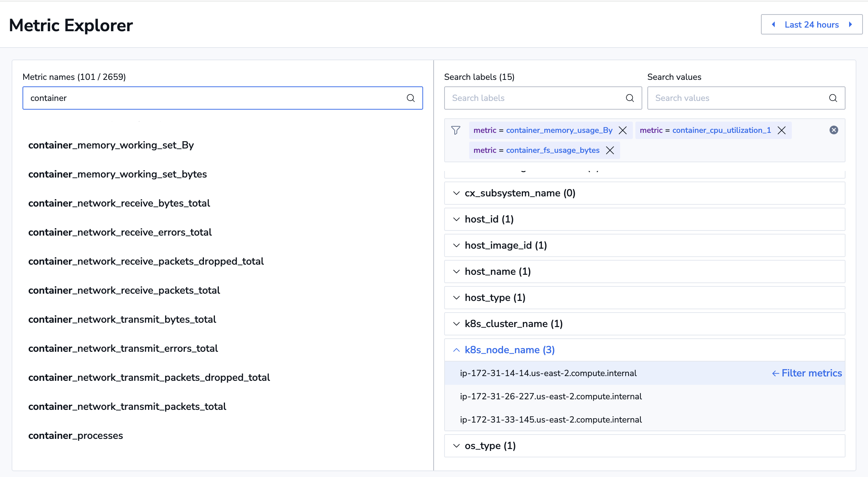Click the metric names search magnifier icon
868x477 pixels.
click(410, 98)
